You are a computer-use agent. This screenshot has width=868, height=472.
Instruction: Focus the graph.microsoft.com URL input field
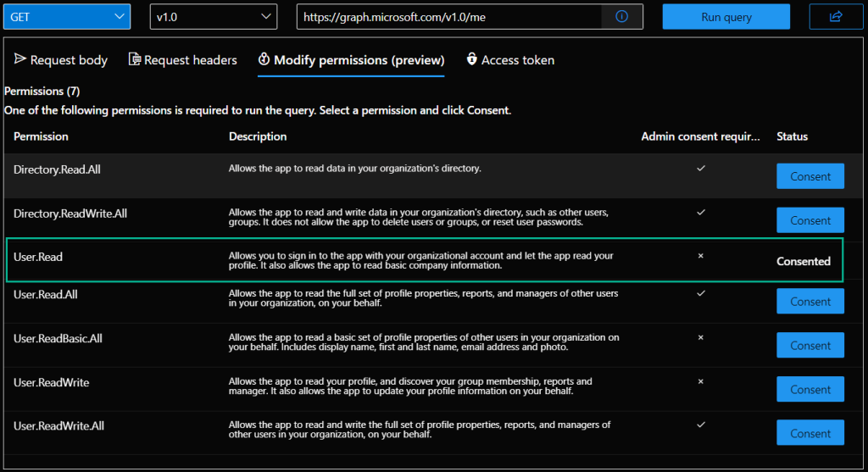click(449, 17)
